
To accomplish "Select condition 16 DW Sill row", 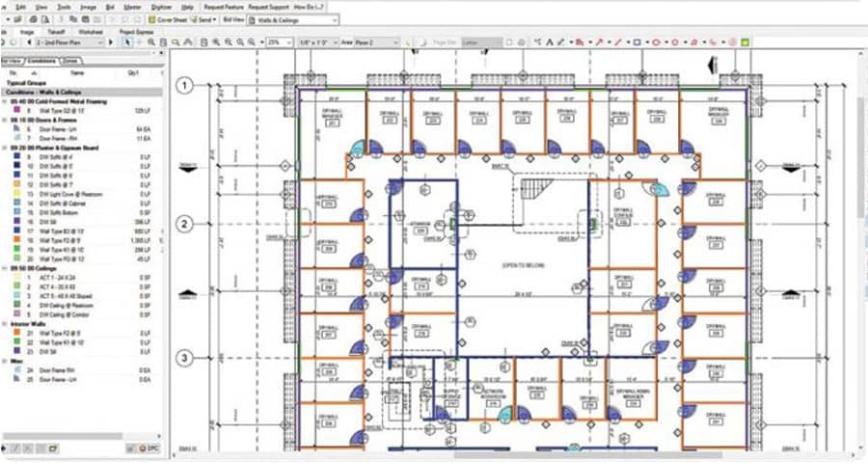I will coord(82,222).
